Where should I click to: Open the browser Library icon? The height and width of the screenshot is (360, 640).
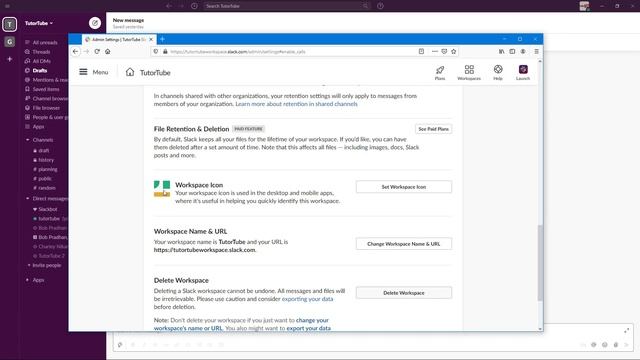coord(502,51)
